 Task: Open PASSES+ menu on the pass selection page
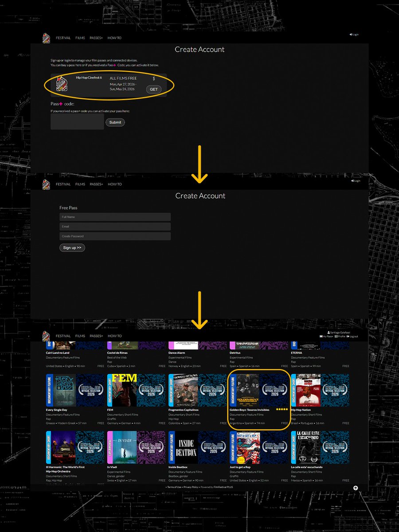pyautogui.click(x=96, y=38)
